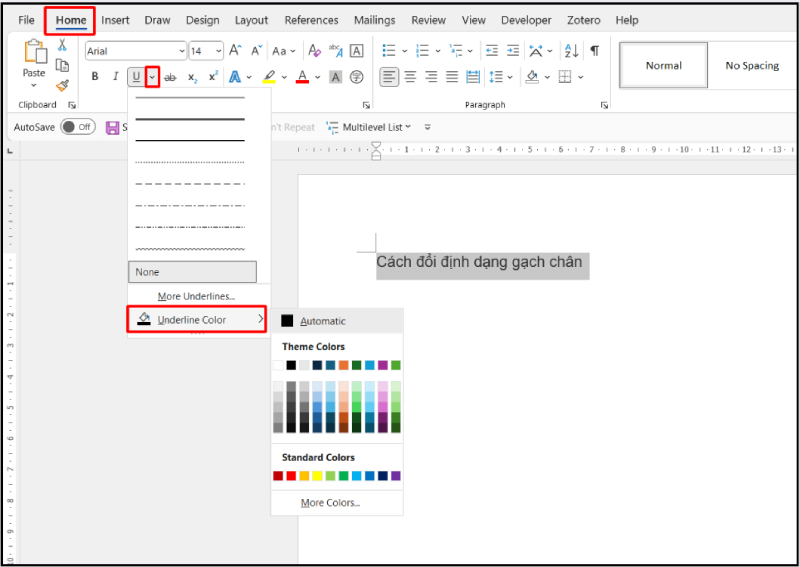
Task: Open the Arial font name dropdown
Action: coord(181,51)
